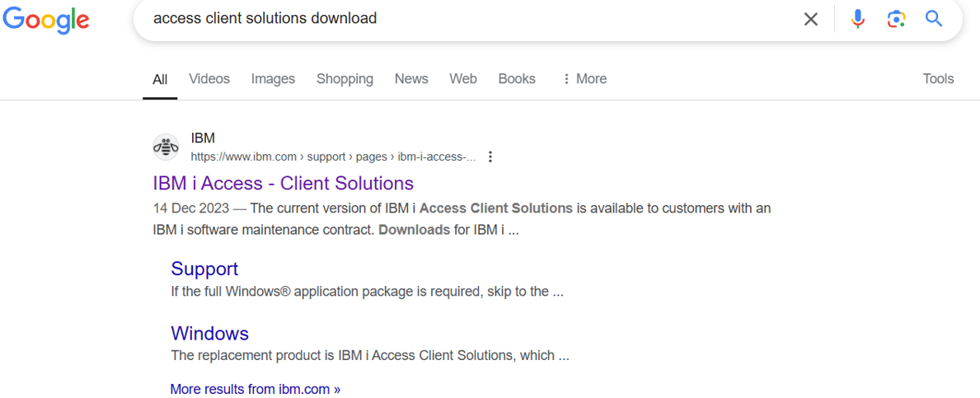Switch to the Web tab
Screen dimensions: 980x398
tap(463, 79)
